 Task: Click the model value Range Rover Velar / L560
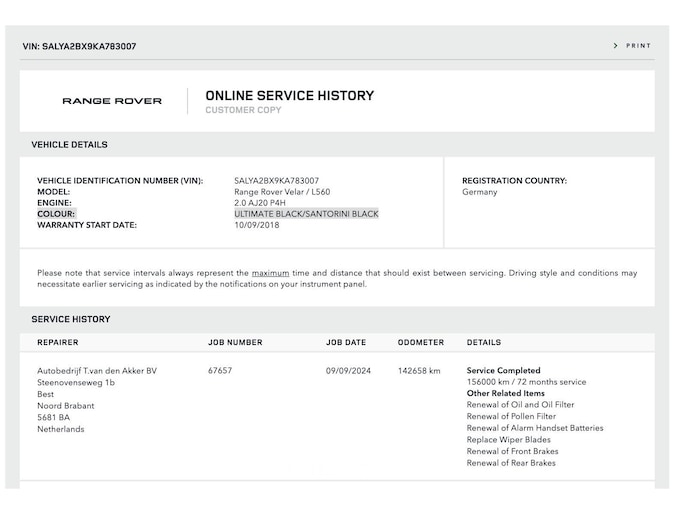282,192
